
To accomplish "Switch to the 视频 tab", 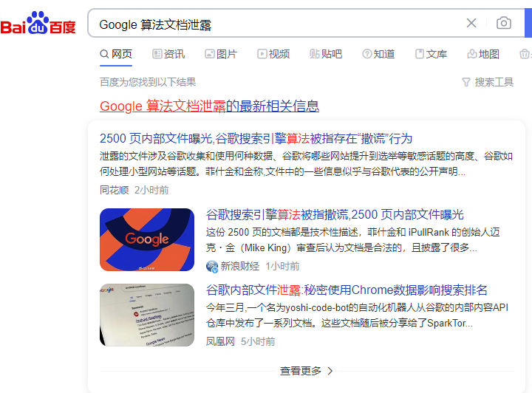I will [273, 54].
